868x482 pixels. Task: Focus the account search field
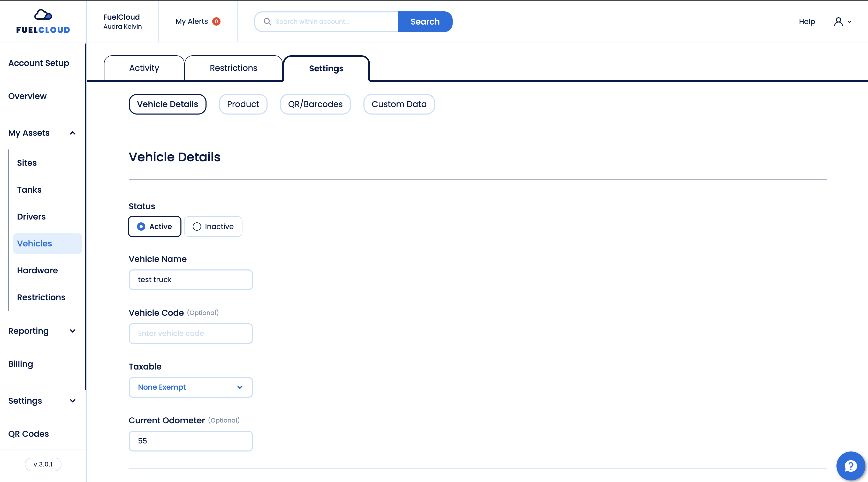pos(326,21)
